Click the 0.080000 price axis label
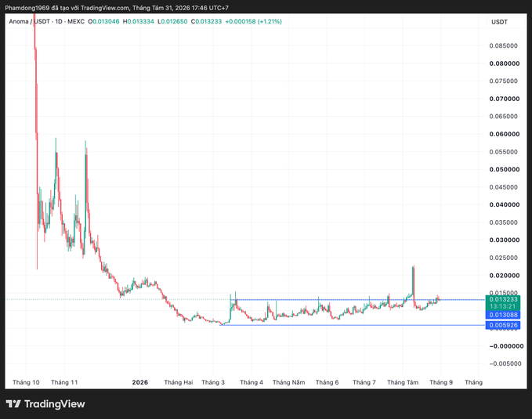532x419 pixels. [x=504, y=63]
